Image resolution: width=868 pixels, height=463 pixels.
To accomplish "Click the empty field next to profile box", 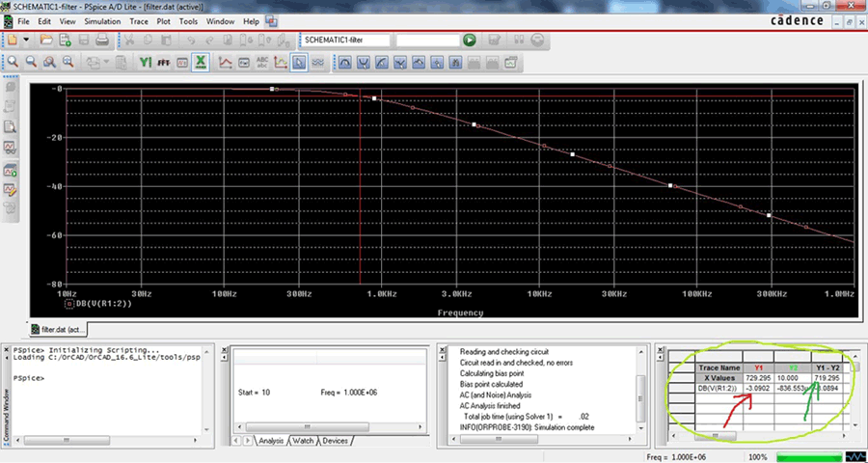I will click(x=428, y=40).
